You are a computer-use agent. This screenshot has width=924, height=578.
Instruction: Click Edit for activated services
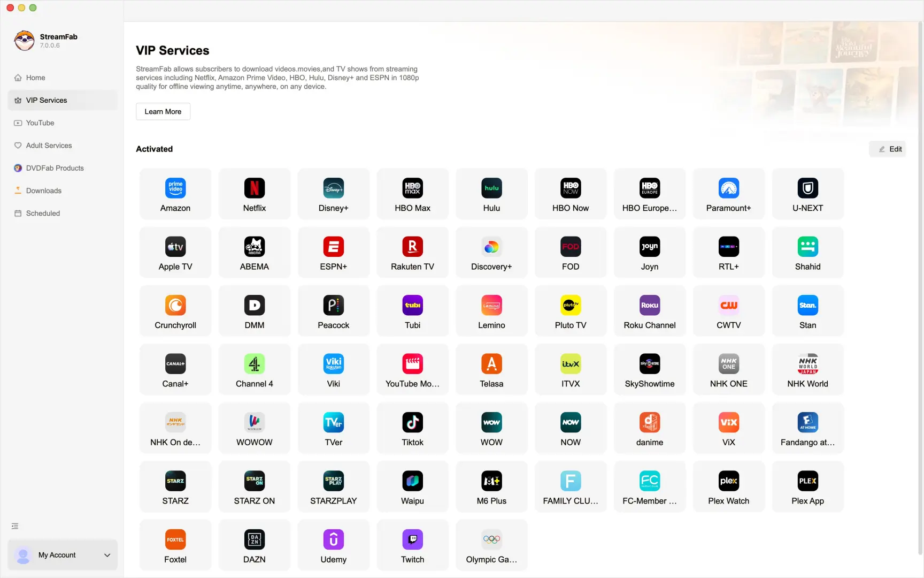point(888,149)
